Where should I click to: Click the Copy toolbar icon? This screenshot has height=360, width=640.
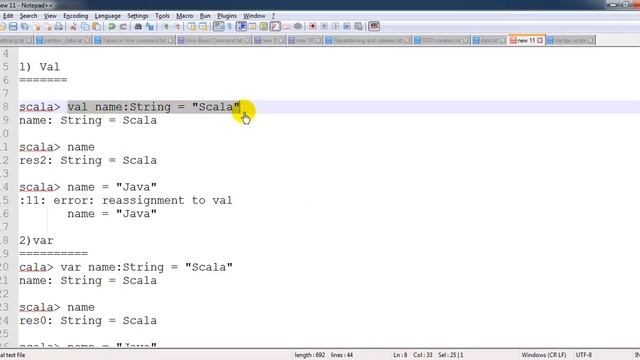[x=85, y=27]
